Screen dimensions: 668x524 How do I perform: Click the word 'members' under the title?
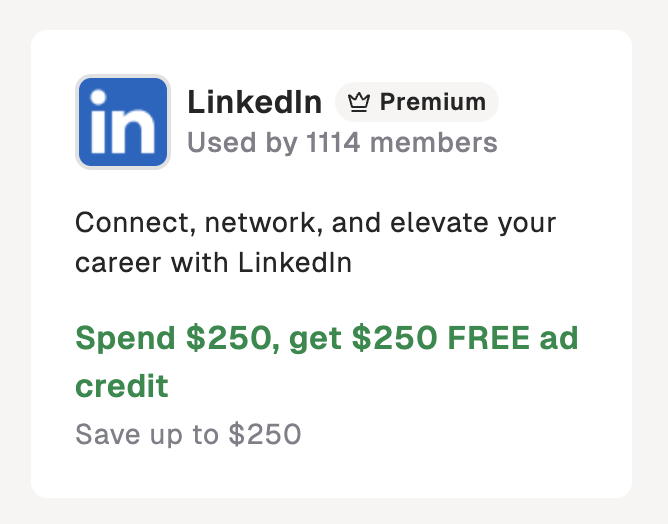coord(434,143)
